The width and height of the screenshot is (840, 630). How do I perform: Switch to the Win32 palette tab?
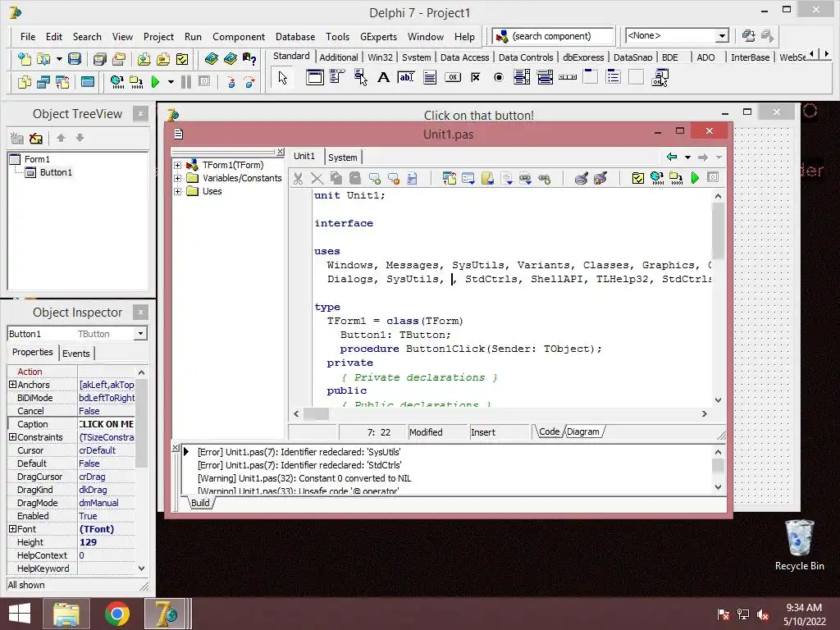point(380,57)
